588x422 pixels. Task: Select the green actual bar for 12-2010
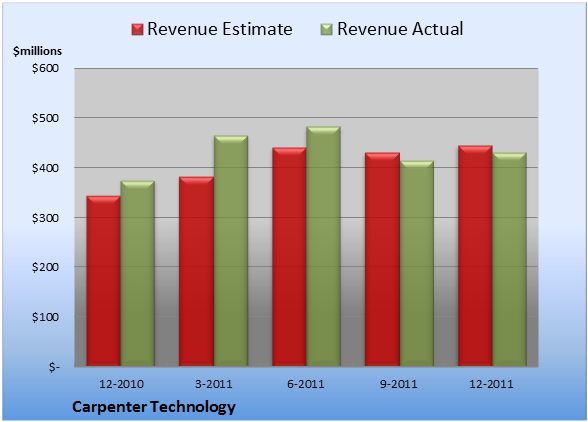pos(137,273)
